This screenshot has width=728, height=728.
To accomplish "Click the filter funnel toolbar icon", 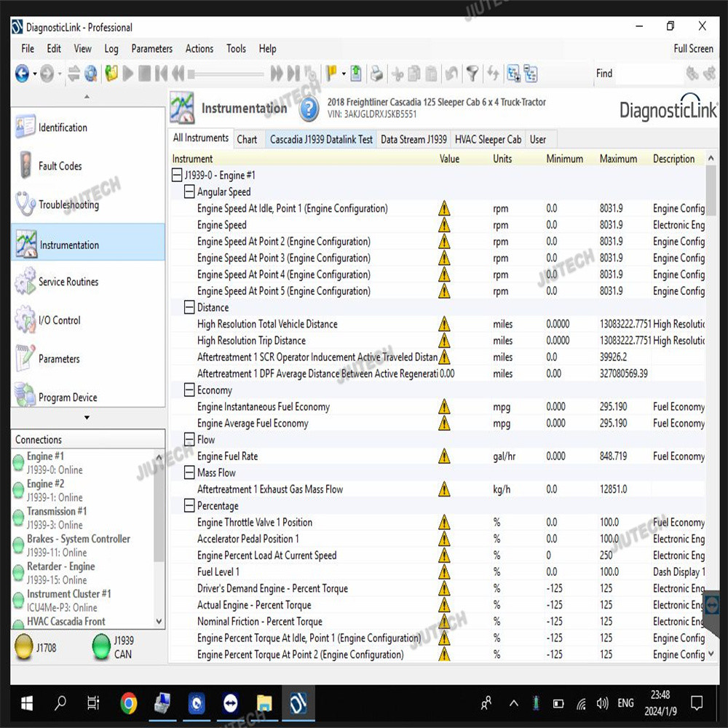I will 472,74.
